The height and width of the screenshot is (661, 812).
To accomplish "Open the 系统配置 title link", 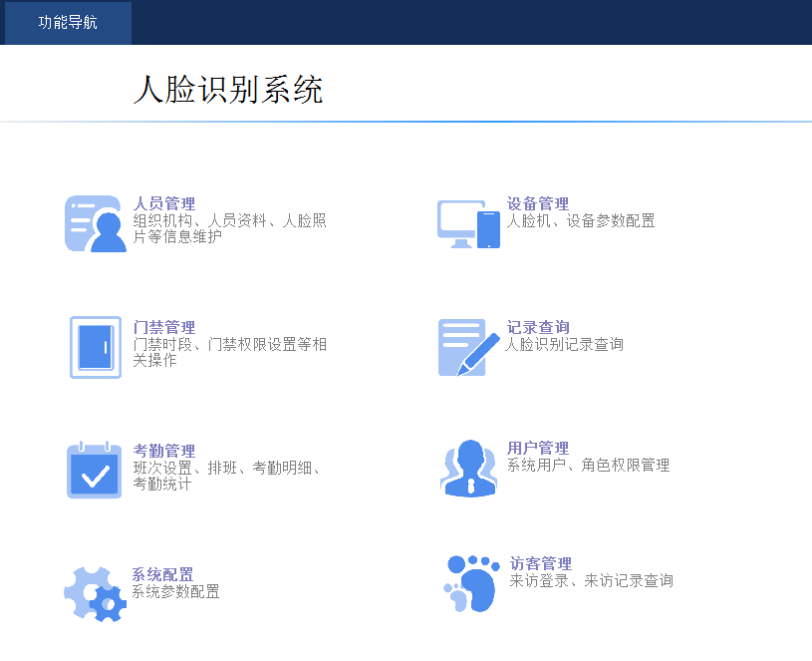I will pyautogui.click(x=162, y=574).
